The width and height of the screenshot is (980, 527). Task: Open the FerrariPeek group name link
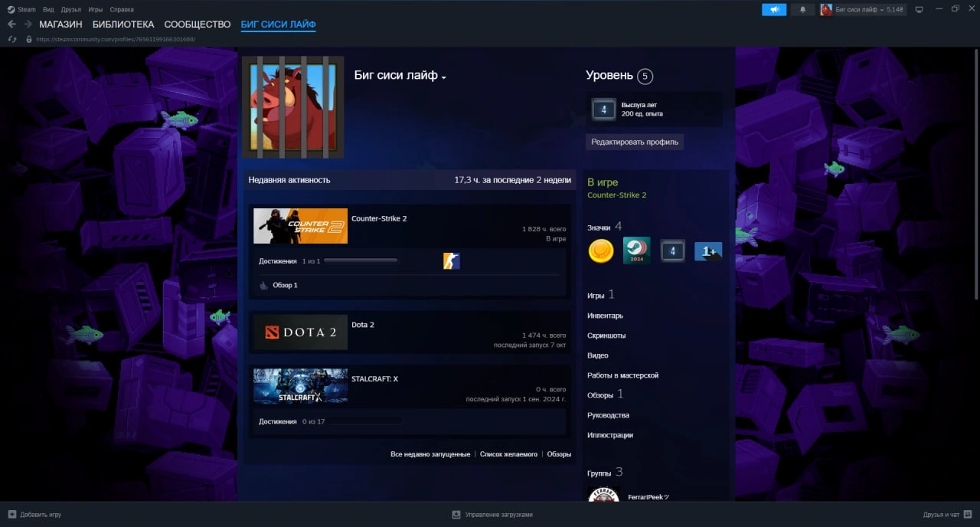coord(648,496)
